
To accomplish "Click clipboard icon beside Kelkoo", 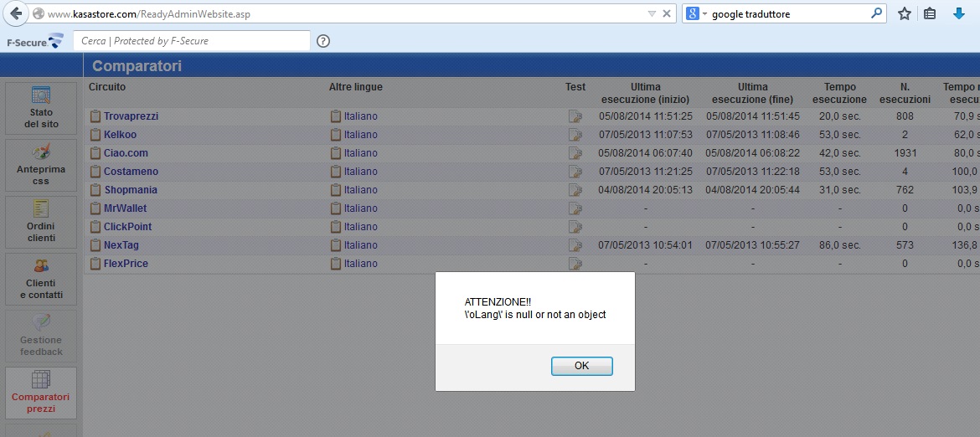I will [x=95, y=134].
